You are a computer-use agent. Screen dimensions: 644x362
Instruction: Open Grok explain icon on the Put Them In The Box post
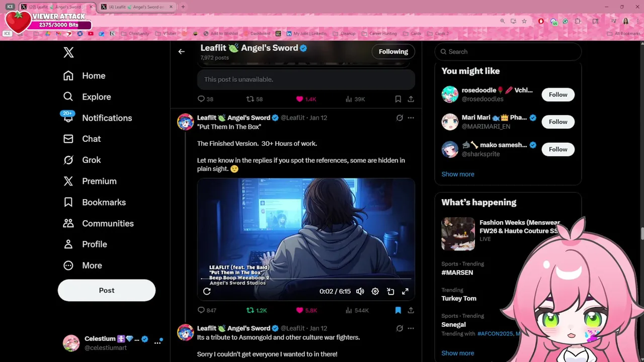coord(399,118)
